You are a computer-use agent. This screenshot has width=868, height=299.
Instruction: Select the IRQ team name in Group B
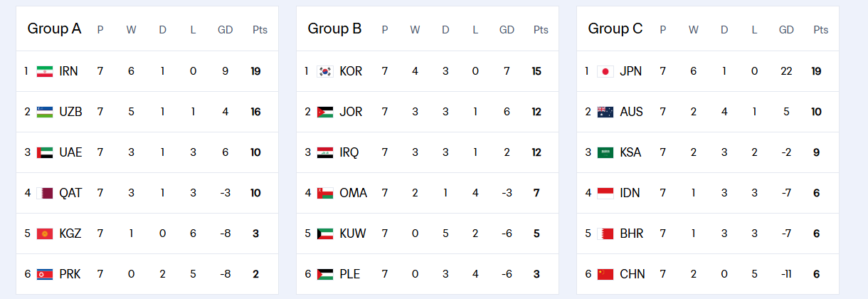coord(349,152)
